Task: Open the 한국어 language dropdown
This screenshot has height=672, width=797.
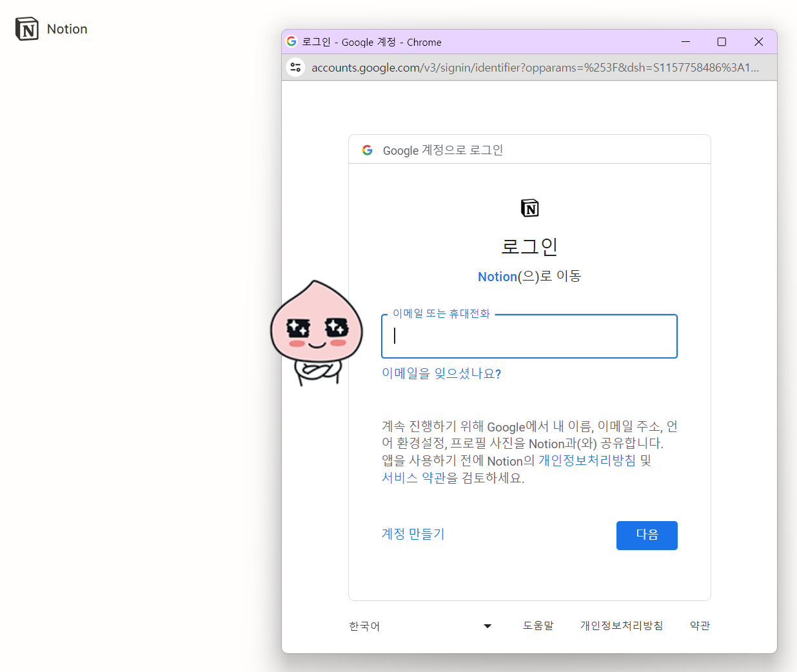Action: coord(420,626)
